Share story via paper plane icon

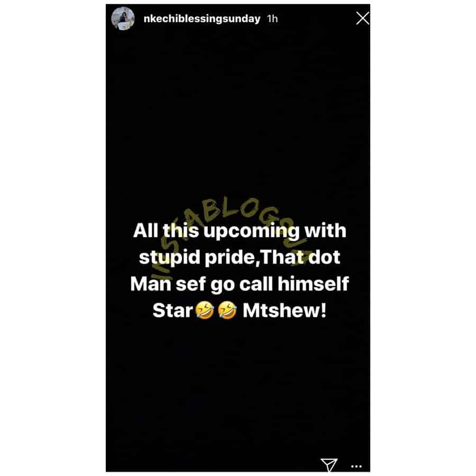click(x=329, y=465)
